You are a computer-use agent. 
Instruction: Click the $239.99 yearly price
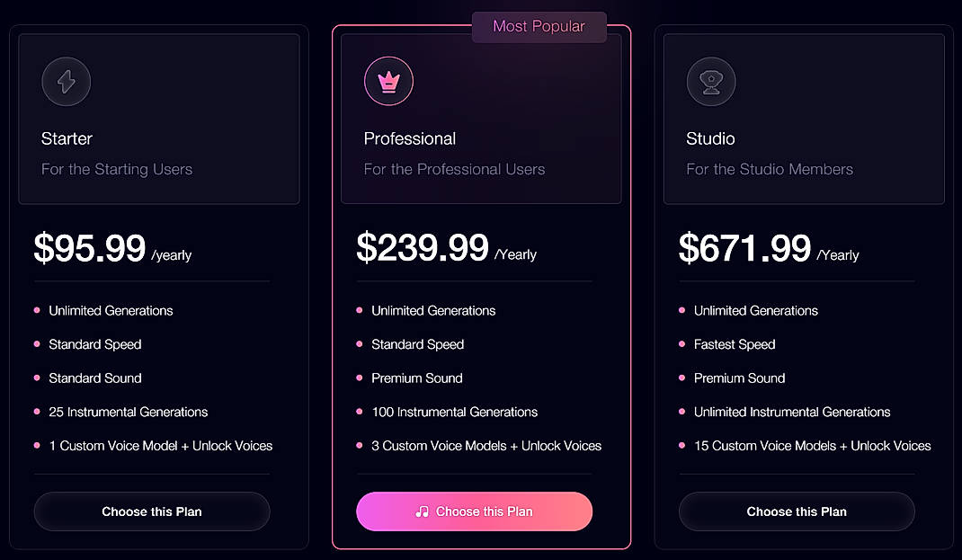[423, 249]
